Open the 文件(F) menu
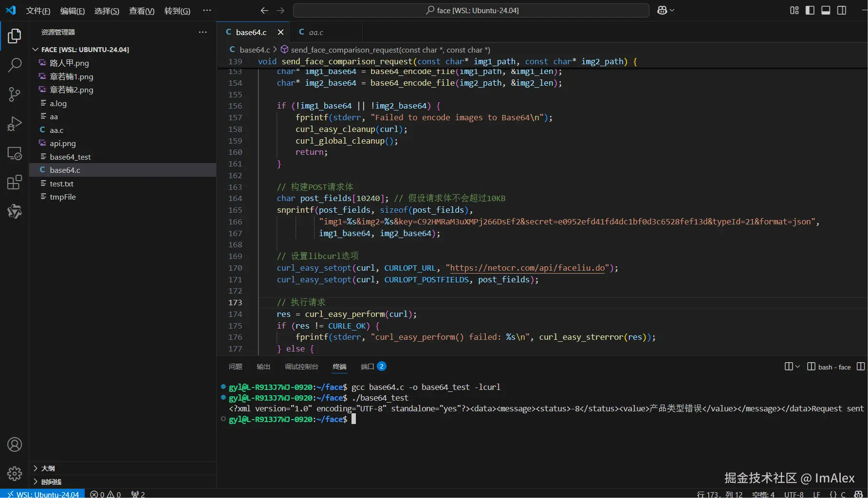The image size is (868, 498). point(38,11)
